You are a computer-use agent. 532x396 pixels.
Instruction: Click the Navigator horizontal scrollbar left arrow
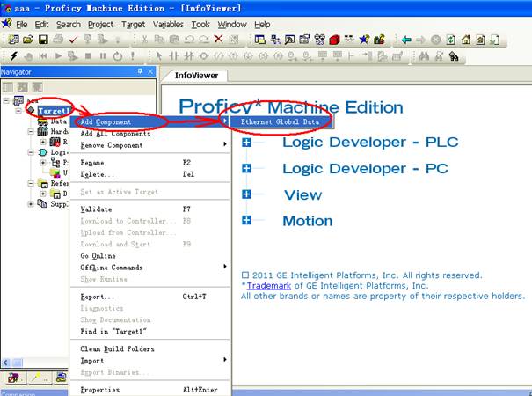tap(6, 363)
